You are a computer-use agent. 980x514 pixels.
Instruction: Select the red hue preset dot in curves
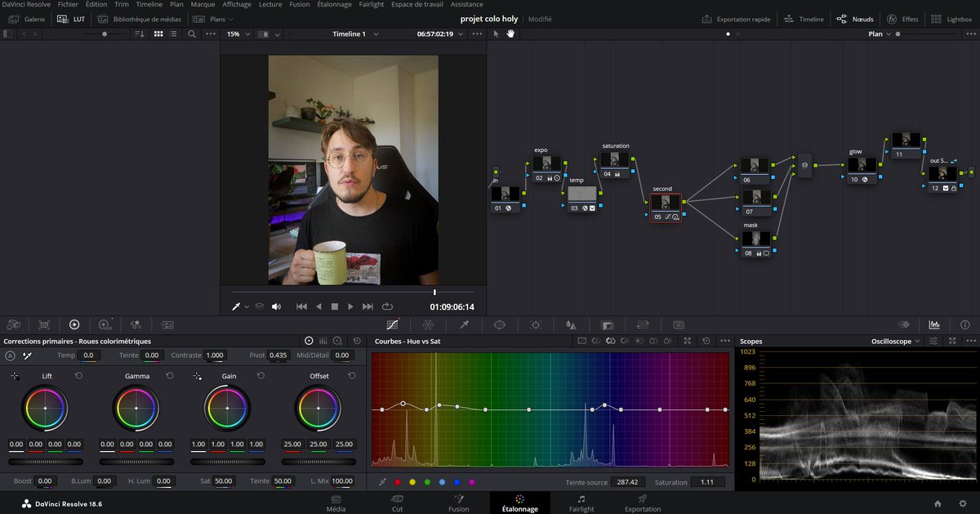click(397, 482)
